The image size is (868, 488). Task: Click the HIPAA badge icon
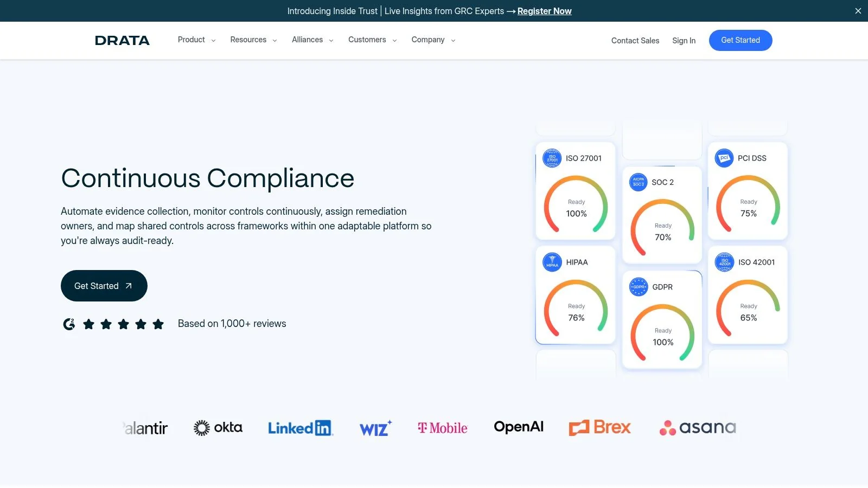tap(552, 262)
